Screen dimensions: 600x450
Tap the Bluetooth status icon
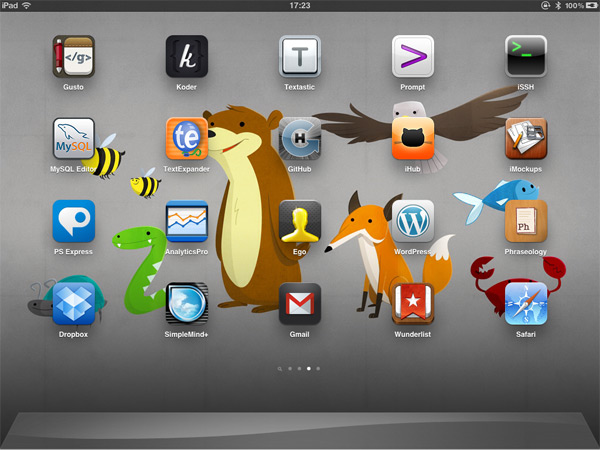coord(558,5)
